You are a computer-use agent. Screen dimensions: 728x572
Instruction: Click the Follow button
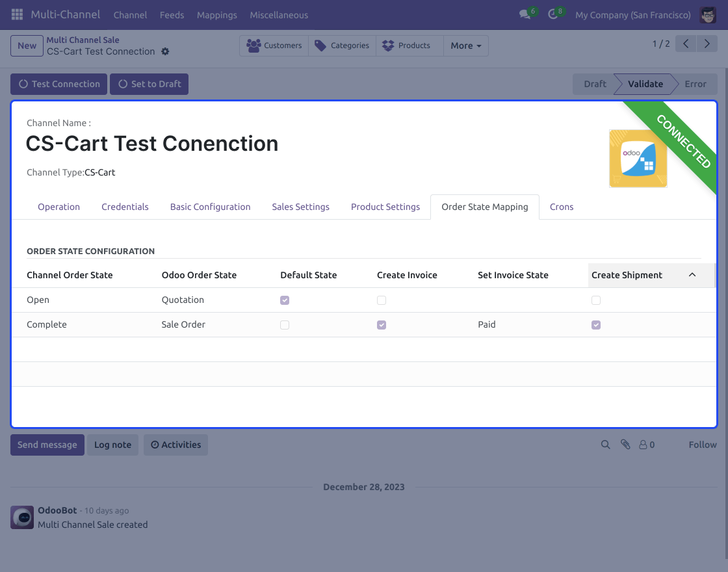[703, 445]
